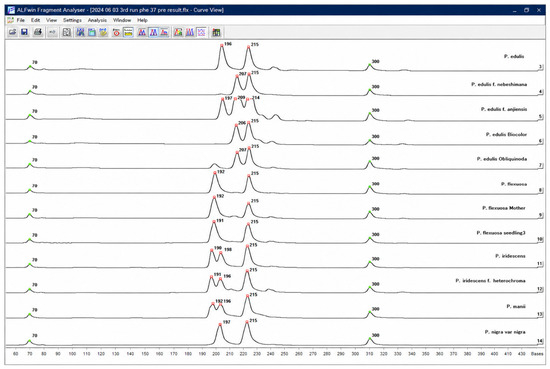The width and height of the screenshot is (550, 369).
Task: Toggle the highlighted middle peak view button
Action: click(153, 33)
